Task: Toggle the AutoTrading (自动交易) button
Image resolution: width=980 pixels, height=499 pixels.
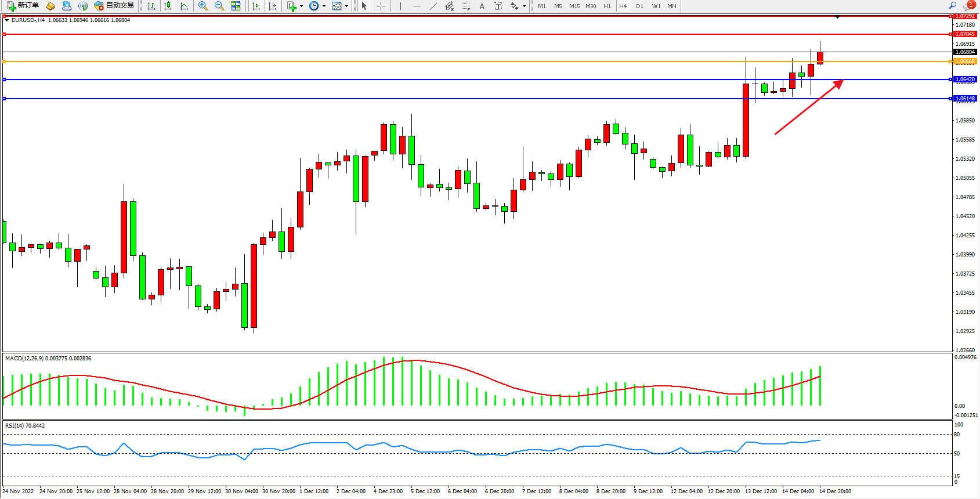Action: point(114,6)
